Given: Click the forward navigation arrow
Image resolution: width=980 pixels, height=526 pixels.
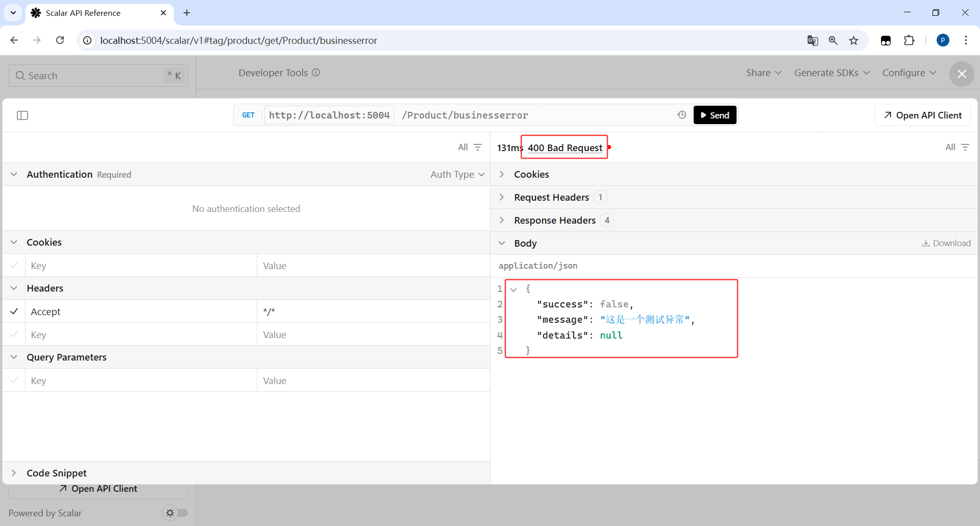Looking at the screenshot, I should [37, 40].
